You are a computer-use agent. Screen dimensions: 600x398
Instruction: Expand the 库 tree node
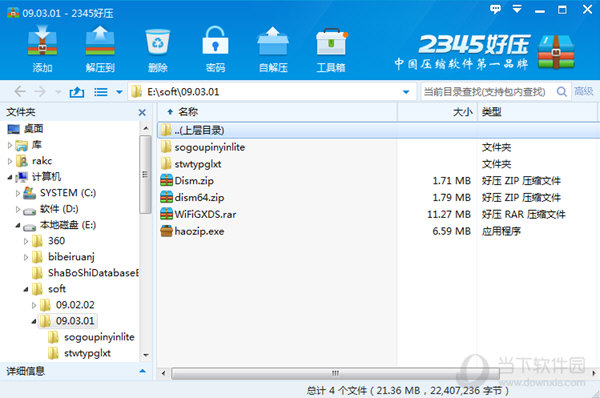pyautogui.click(x=10, y=145)
